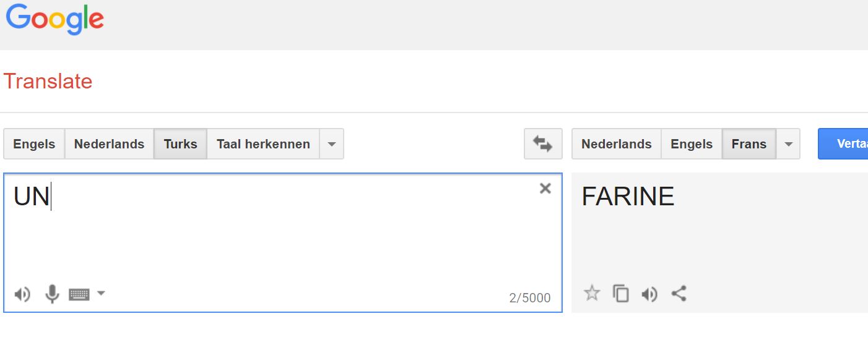Expand the source language dropdown arrow
Screen dimensions: 868x345
point(332,144)
